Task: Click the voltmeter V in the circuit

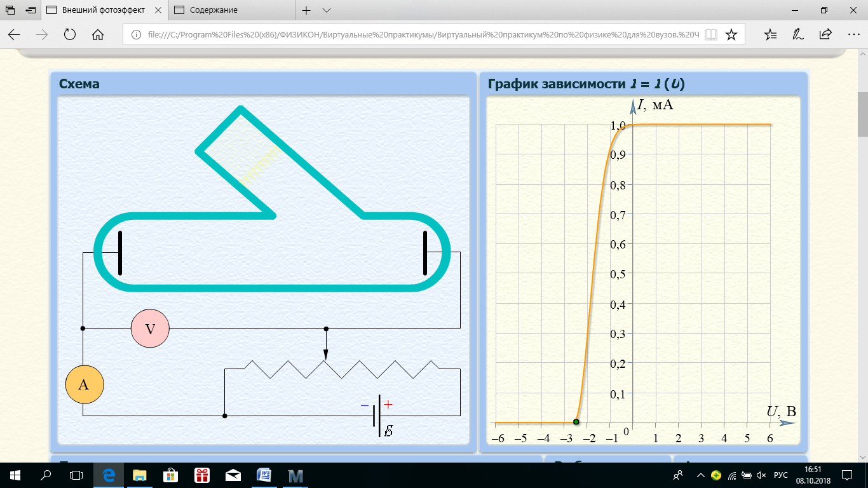Action: [x=150, y=329]
